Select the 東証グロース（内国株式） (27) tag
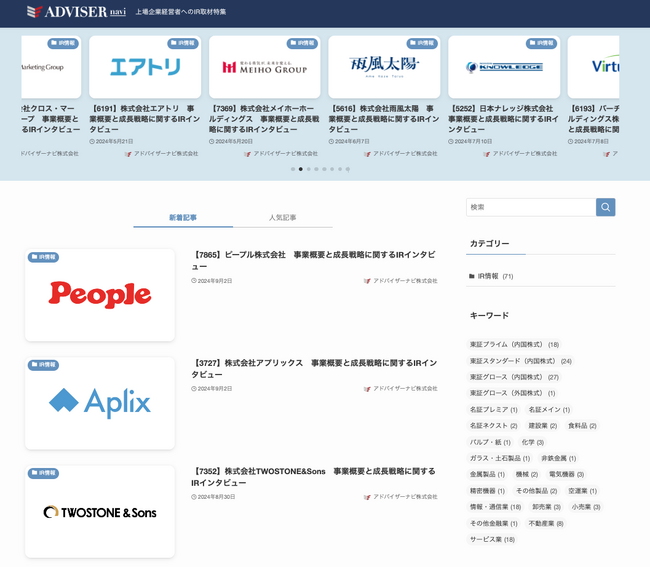The width and height of the screenshot is (650, 567). (x=514, y=377)
